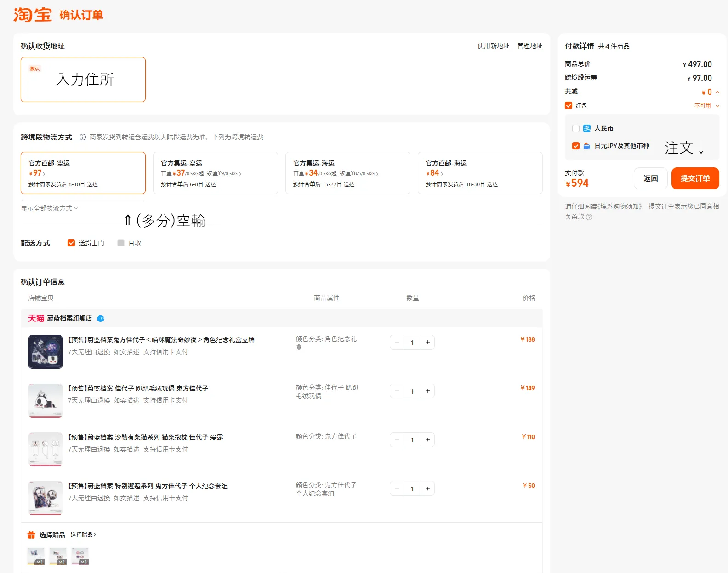Click the info icon beside 跨境段物流方式
This screenshot has width=728, height=573.
(83, 137)
